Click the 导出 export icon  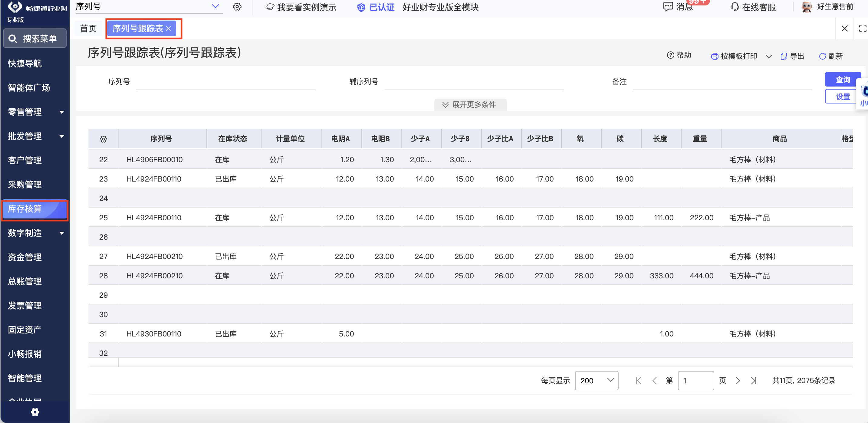pos(784,56)
